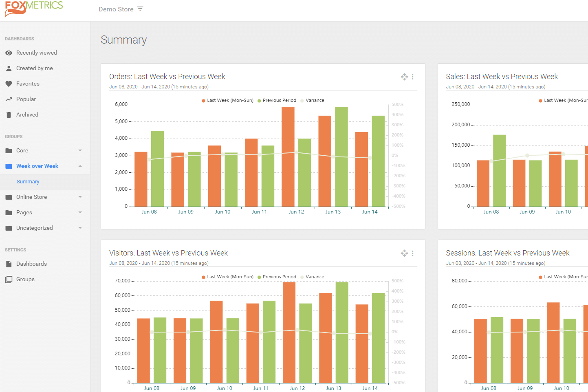
Task: Toggle the Variance series in the Orders legend
Action: coord(312,100)
